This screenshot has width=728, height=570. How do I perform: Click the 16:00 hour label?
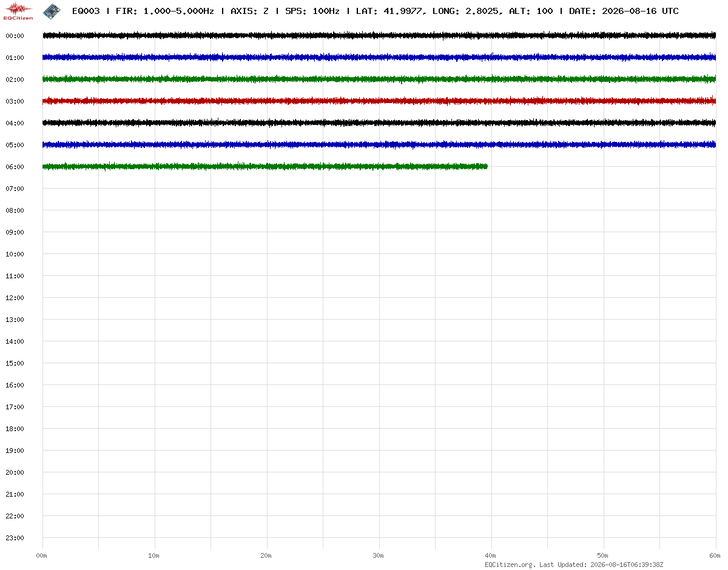(15, 385)
